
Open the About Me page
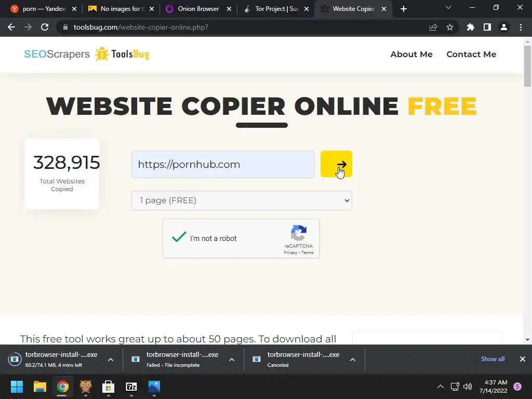point(411,54)
